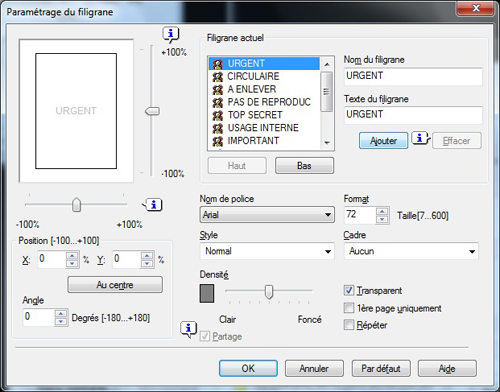Toggle the Transparent checkbox
Viewport: 500px width, 392px height.
coord(349,290)
